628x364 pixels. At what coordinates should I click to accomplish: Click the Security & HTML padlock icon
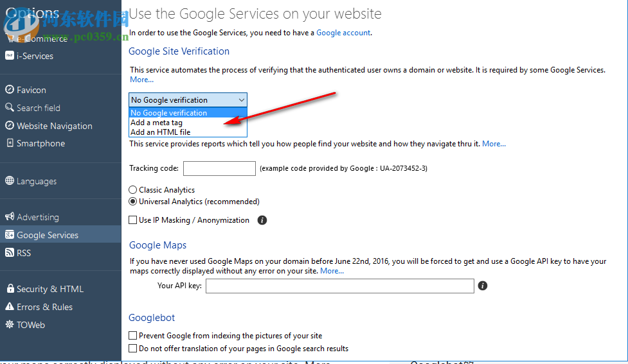10,288
